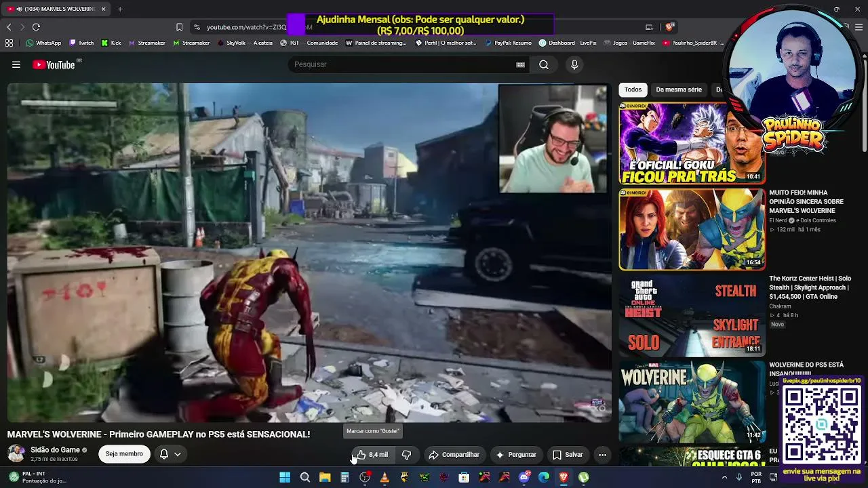Open the browser apps grid icon

(9, 43)
